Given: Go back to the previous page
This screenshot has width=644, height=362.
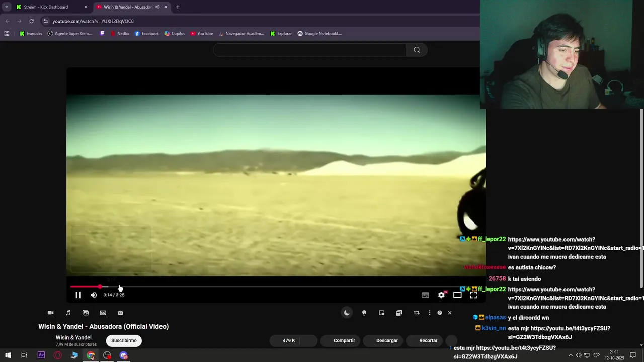Looking at the screenshot, I should coord(7,21).
